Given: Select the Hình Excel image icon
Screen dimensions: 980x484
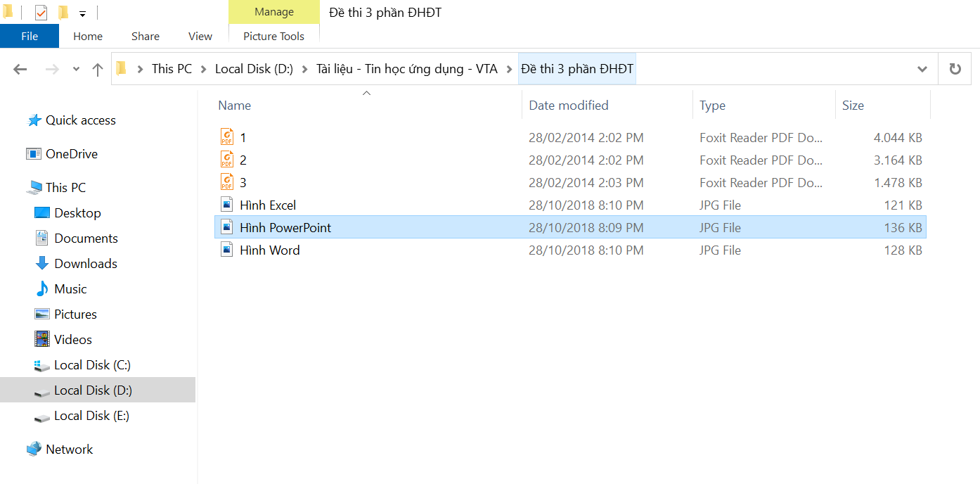Looking at the screenshot, I should [226, 205].
